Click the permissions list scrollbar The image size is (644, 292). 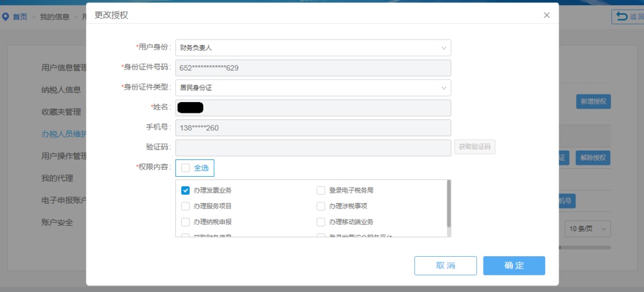click(448, 203)
